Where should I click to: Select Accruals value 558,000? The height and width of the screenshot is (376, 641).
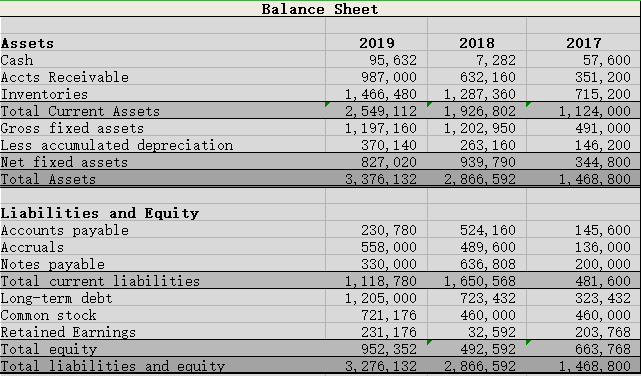coord(389,247)
